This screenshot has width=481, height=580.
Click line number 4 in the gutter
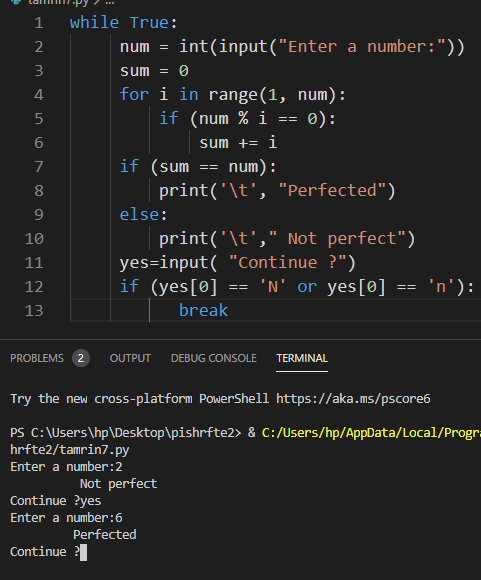[x=38, y=95]
